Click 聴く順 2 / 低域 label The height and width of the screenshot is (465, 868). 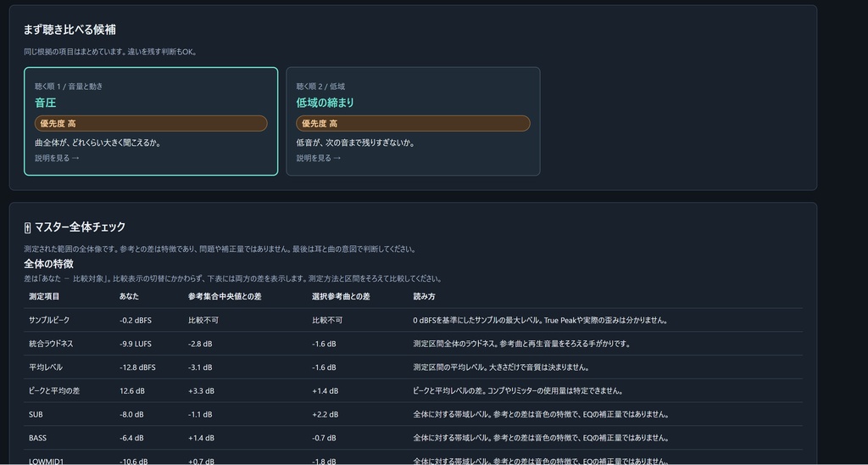[x=320, y=87]
